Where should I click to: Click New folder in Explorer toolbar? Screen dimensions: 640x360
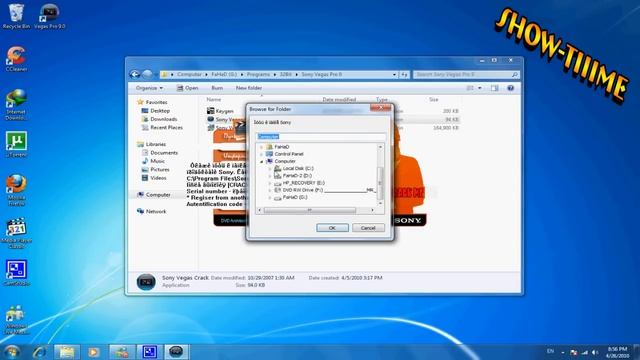[x=249, y=88]
